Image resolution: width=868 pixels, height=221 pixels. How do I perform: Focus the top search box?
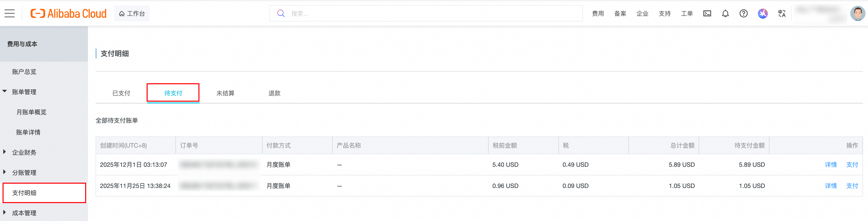click(431, 13)
